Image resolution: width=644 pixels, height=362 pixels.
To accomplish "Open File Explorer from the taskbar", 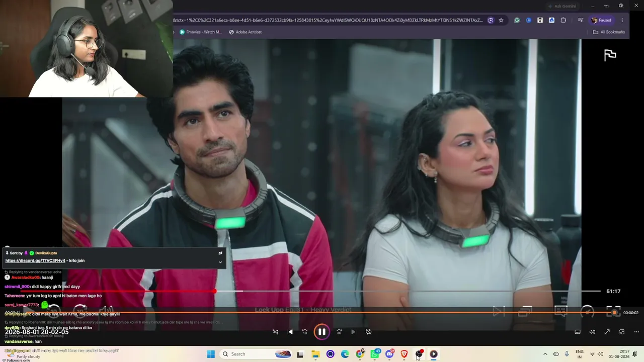I will (x=315, y=354).
